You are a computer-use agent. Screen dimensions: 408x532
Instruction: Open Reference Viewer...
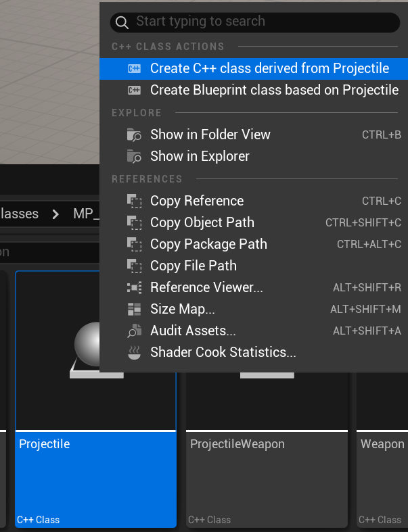click(x=254, y=288)
